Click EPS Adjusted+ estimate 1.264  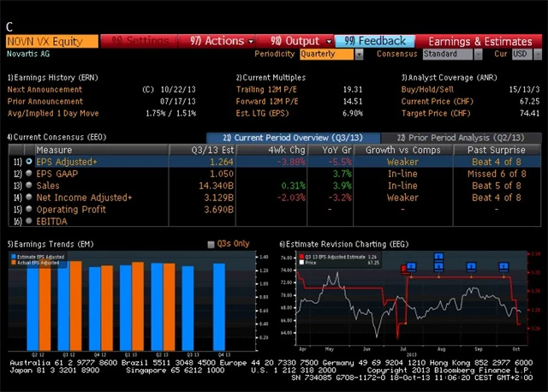pos(222,162)
